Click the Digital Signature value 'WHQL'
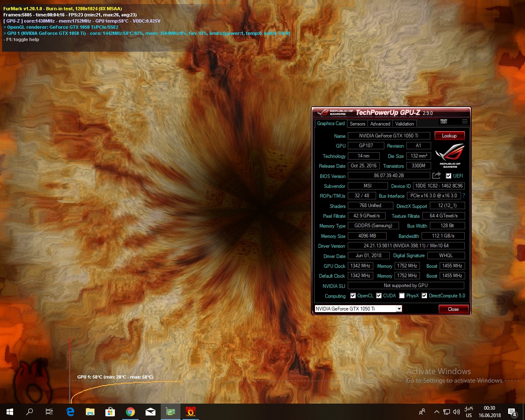The image size is (525, 420). [x=446, y=256]
